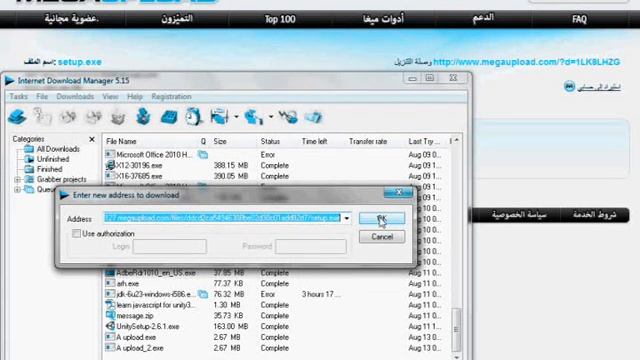Select the AdbeRdr1010_en_US.exe row

[278, 273]
